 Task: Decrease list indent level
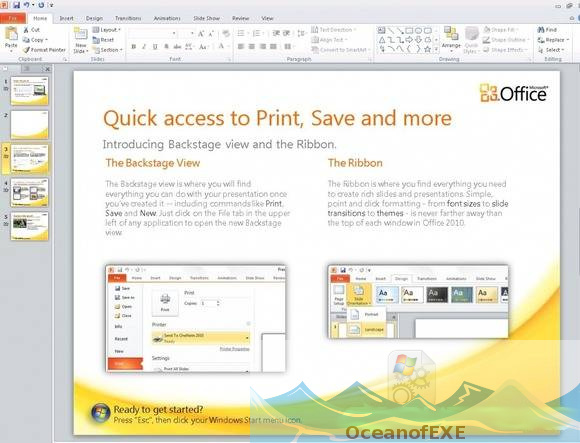[276, 34]
